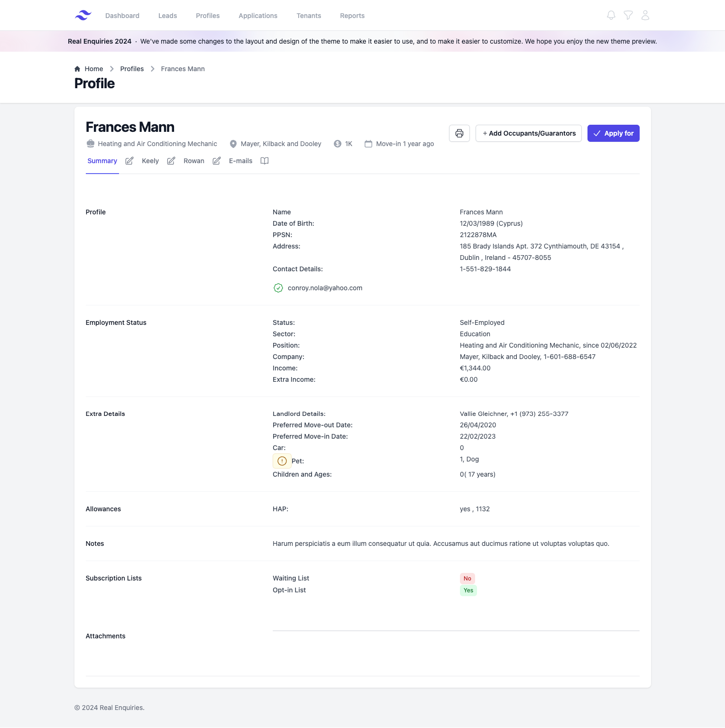Open the E-mails tab
The height and width of the screenshot is (728, 725).
coord(240,161)
